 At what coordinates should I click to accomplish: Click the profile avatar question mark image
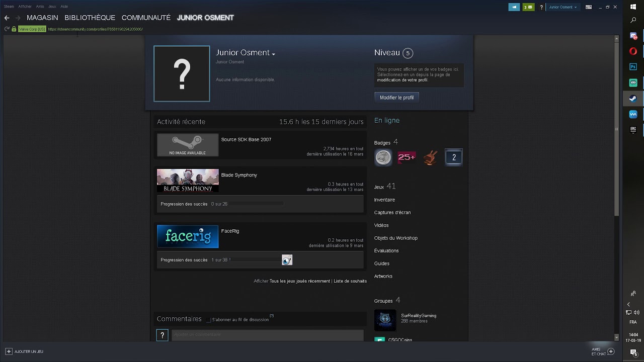[x=182, y=73]
